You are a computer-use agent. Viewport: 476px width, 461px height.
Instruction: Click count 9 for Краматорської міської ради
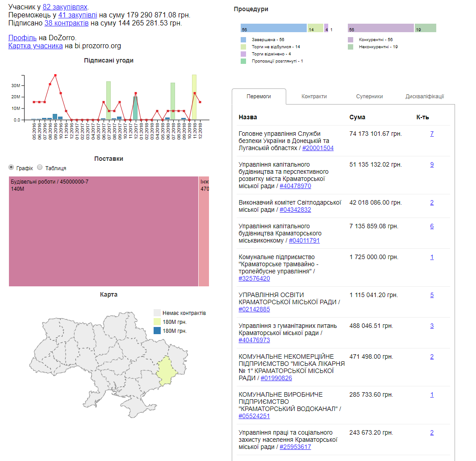pyautogui.click(x=431, y=164)
